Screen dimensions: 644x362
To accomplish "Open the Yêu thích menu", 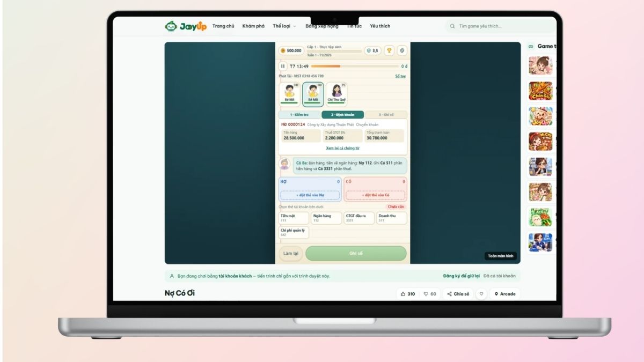I will (x=380, y=26).
